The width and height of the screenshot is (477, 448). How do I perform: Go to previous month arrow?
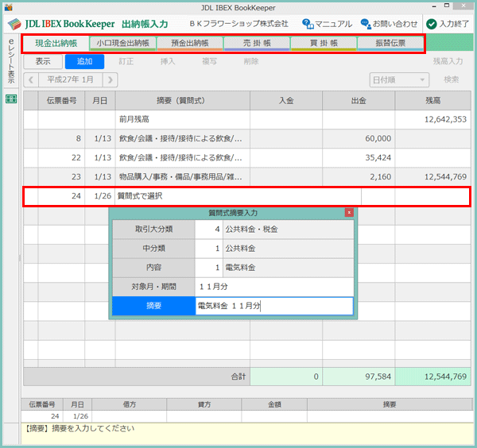[31, 80]
